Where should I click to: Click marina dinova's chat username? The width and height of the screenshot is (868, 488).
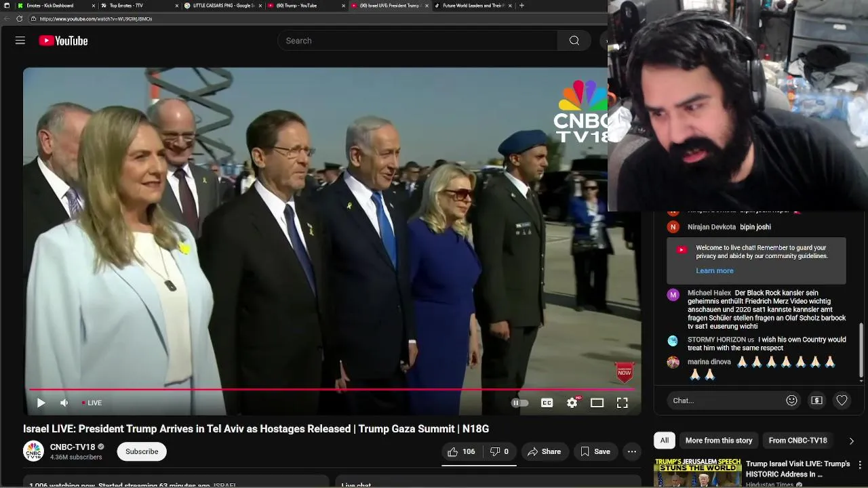(x=709, y=362)
